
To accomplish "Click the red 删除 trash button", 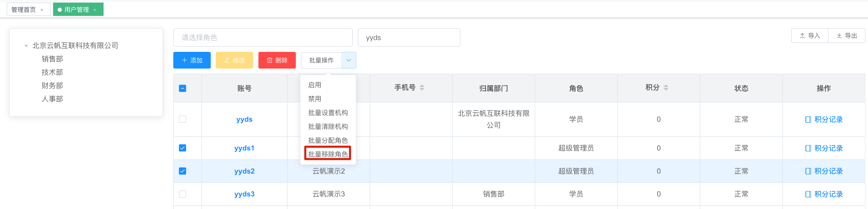I will (x=277, y=60).
